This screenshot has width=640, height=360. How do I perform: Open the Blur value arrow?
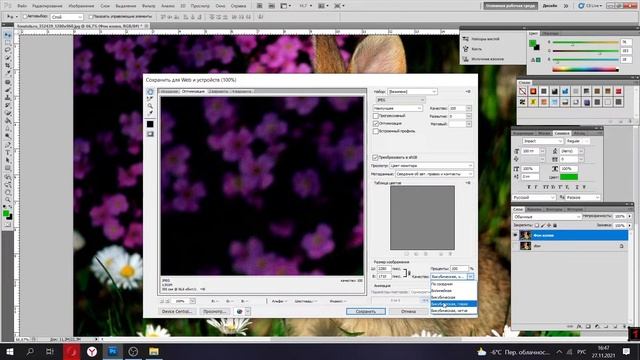[469, 116]
